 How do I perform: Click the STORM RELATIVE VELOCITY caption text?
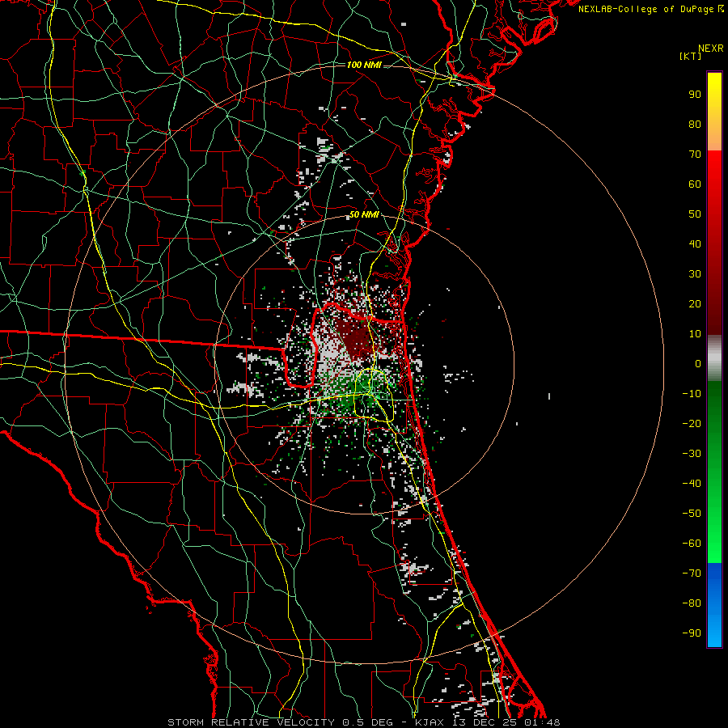[x=251, y=722]
